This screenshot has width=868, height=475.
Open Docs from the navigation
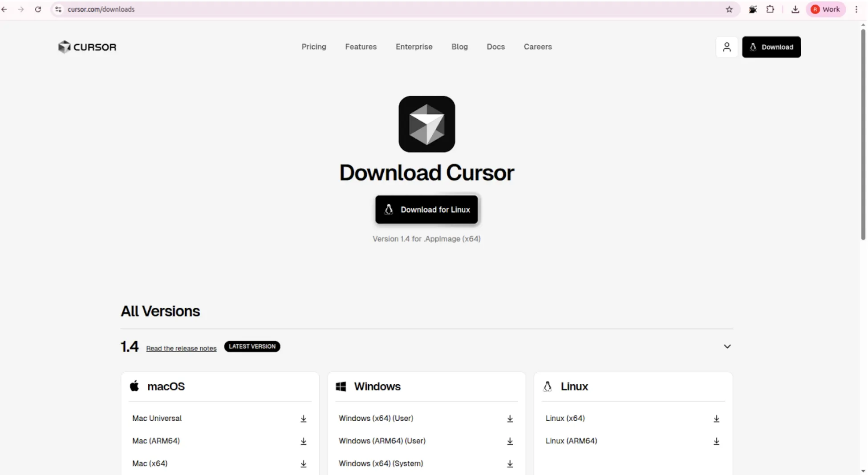[495, 47]
